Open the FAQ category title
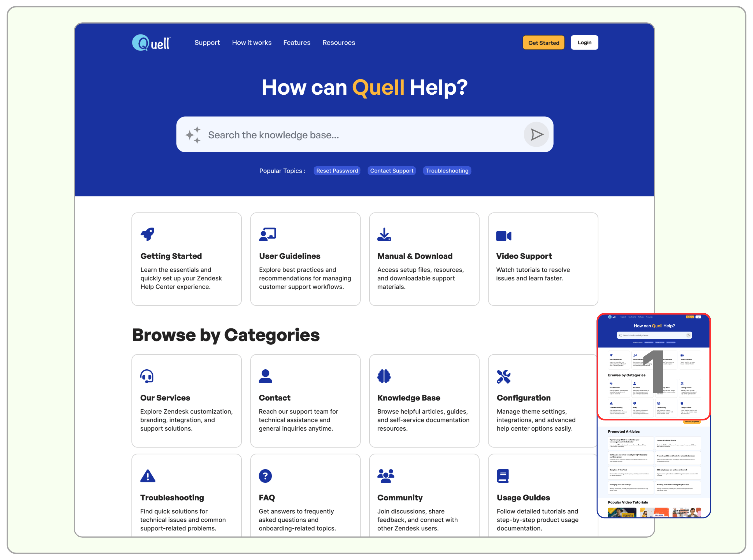 (x=267, y=498)
